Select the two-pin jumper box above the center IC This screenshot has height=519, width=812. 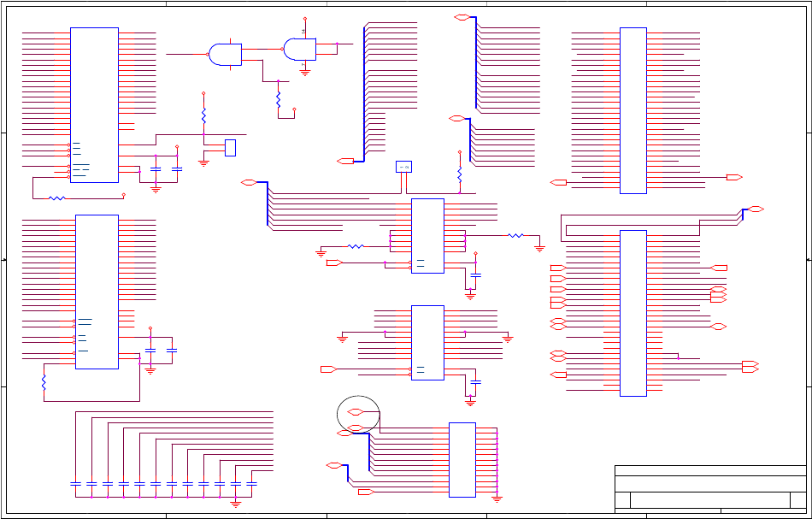coord(404,167)
